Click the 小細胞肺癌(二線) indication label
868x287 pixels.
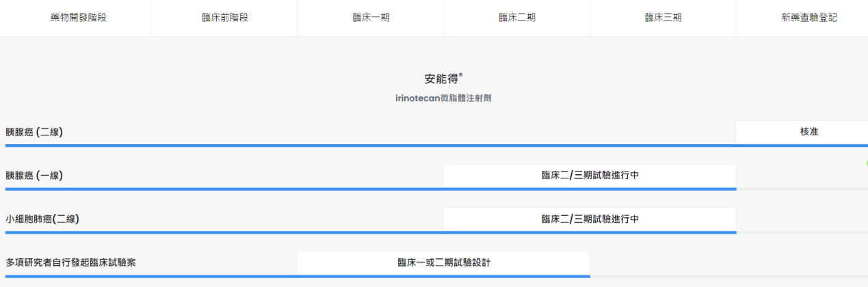pos(42,219)
